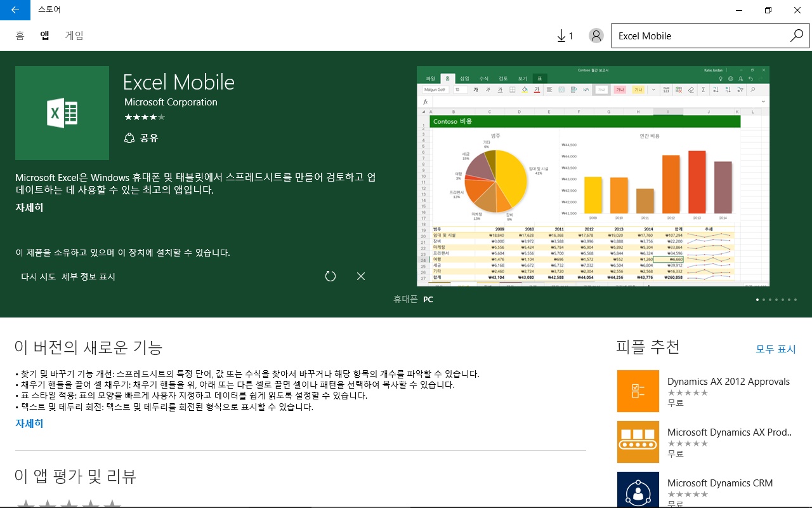The height and width of the screenshot is (508, 812).
Task: Click the ownership notice 이 제품을 소유하고 있으며
Action: [122, 253]
